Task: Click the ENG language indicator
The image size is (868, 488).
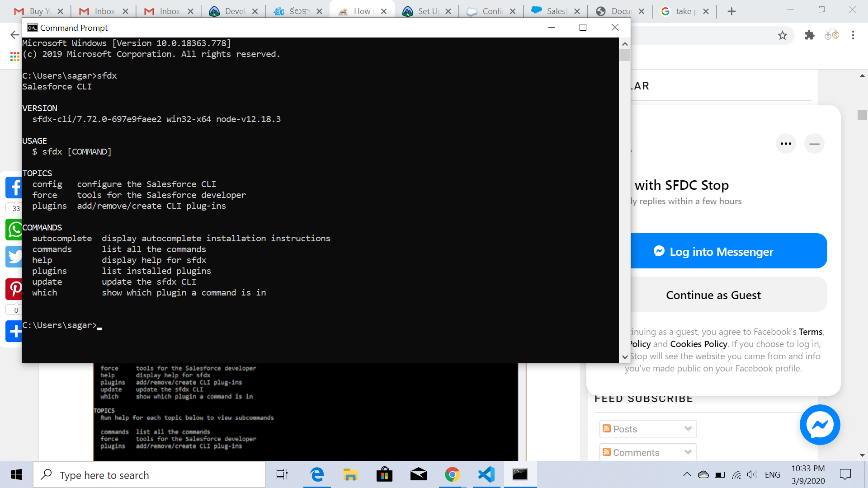Action: click(x=772, y=474)
